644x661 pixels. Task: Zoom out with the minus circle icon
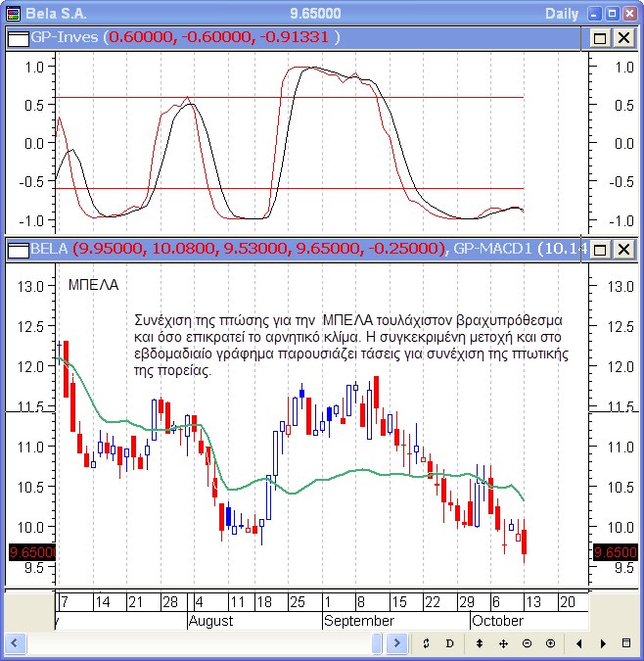point(527,643)
